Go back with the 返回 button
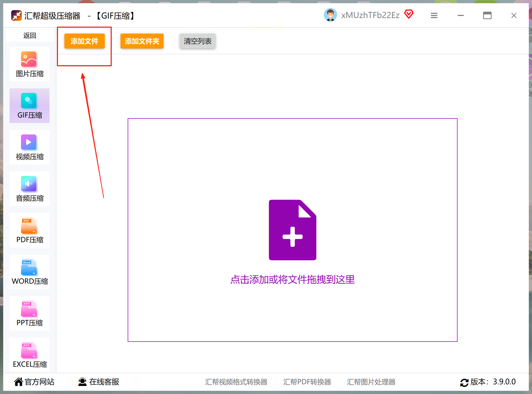 point(30,35)
